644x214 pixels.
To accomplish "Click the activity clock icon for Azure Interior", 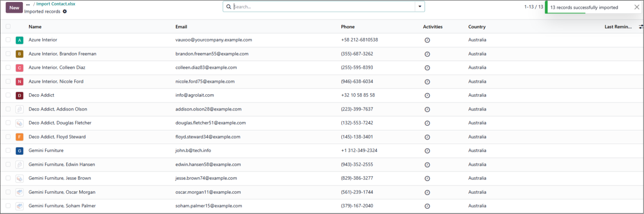I will (427, 40).
